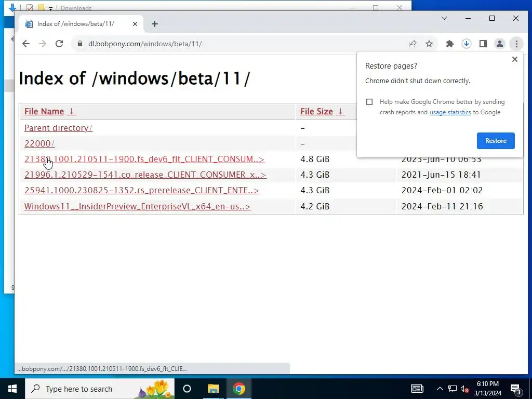Download the 25941.1000.230825-1352 rs_prerelease file

(x=142, y=190)
